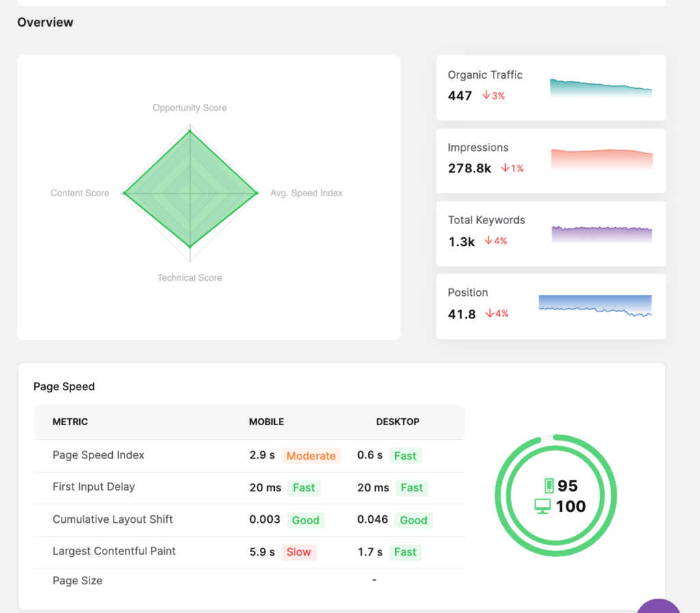Open the Total Keywords sparkline chart

click(x=602, y=234)
